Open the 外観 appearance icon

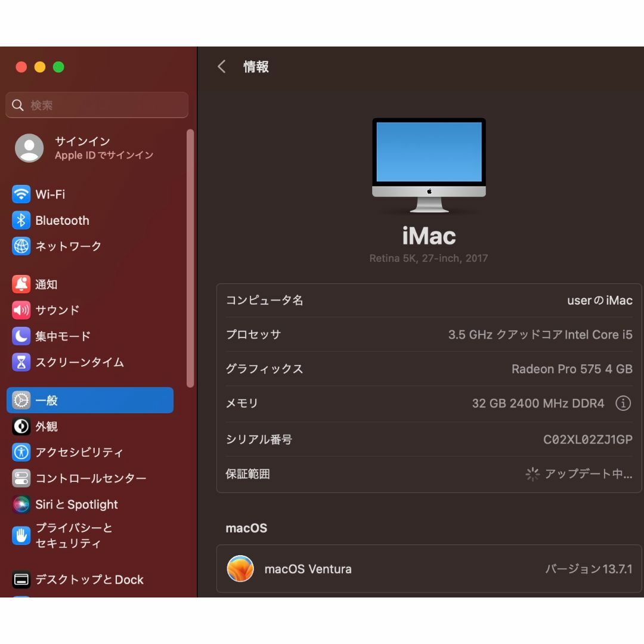(x=21, y=426)
